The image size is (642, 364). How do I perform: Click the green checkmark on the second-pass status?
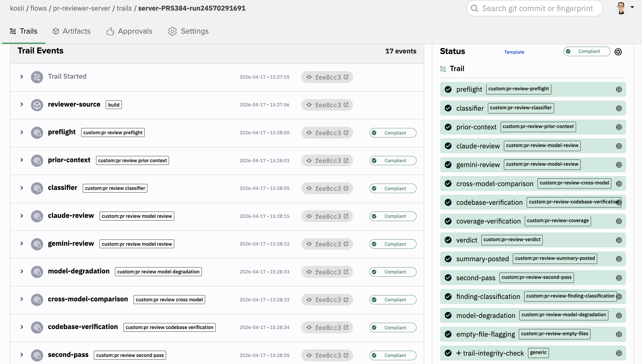[448, 277]
